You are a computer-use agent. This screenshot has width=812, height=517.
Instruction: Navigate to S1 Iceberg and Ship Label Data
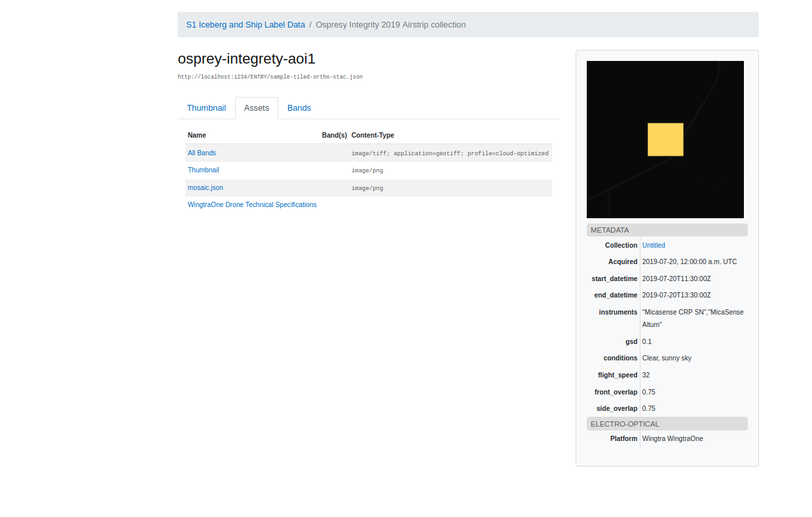pyautogui.click(x=246, y=24)
